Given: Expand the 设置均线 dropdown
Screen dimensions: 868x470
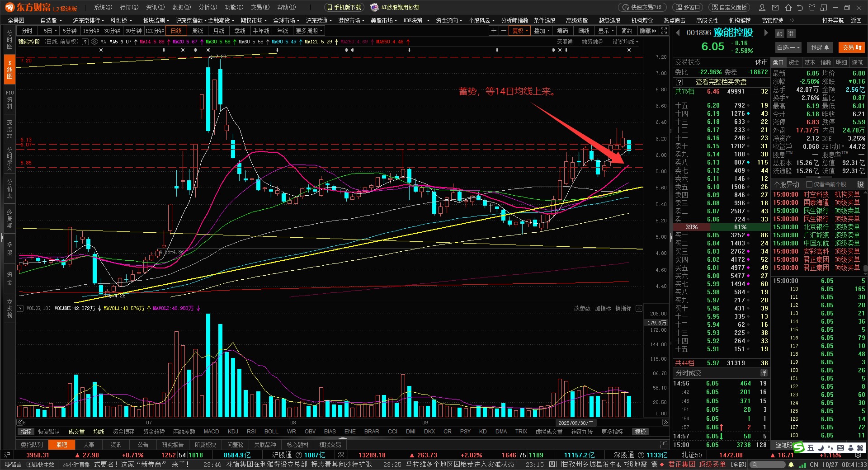Looking at the screenshot, I should click(x=625, y=42).
